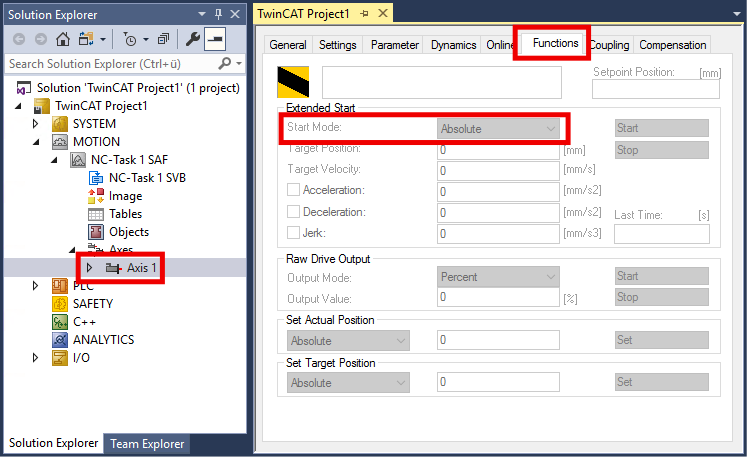Switch to the Parameter tab
The width and height of the screenshot is (747, 457).
pos(394,45)
